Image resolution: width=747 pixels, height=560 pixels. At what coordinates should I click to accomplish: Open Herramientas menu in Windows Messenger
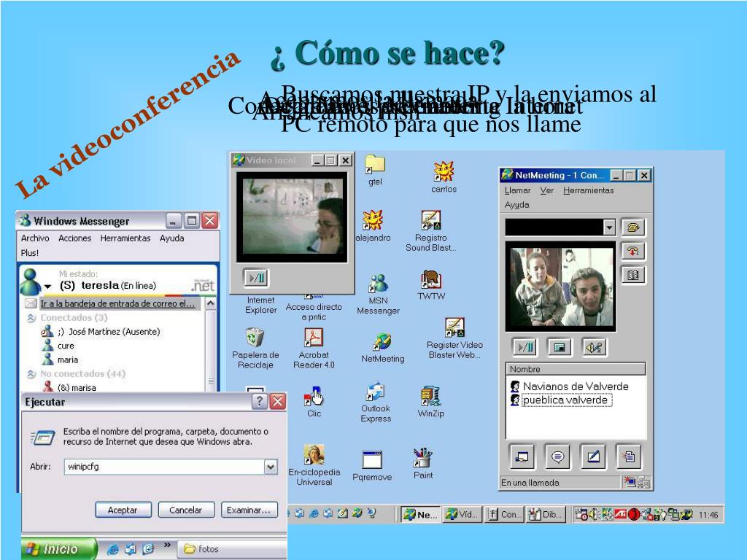coord(125,238)
